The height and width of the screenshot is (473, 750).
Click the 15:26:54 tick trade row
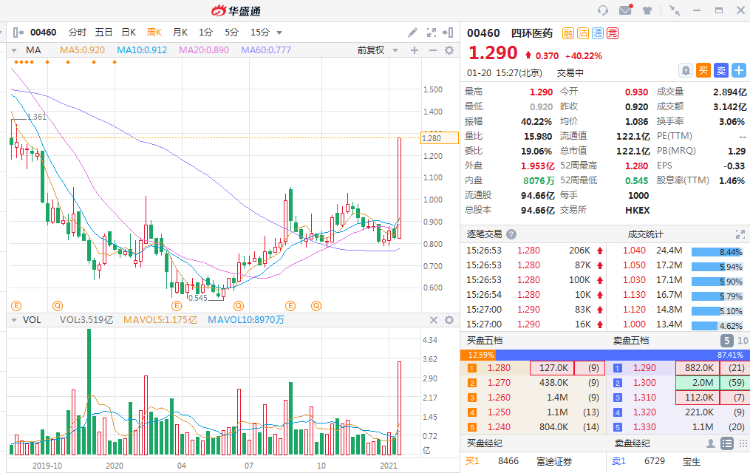tap(533, 295)
